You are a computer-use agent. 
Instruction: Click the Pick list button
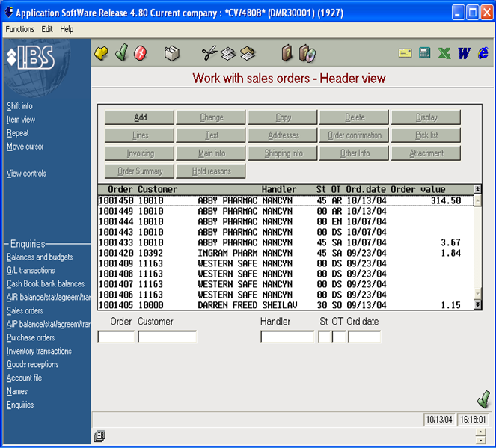coord(426,135)
